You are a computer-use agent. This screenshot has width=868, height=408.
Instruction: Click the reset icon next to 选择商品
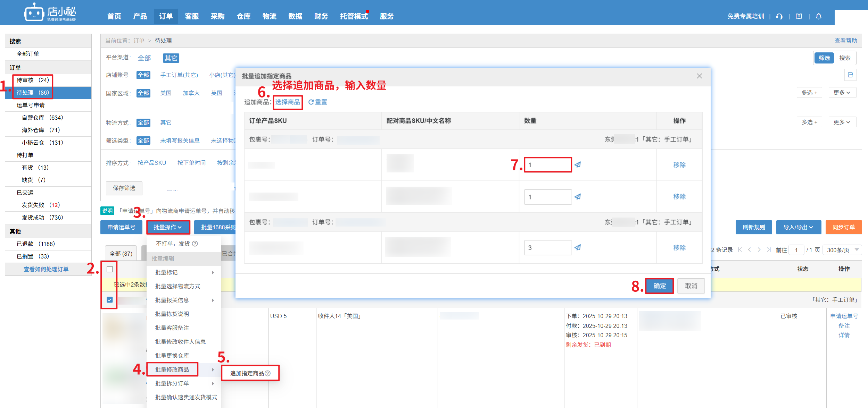pyautogui.click(x=311, y=102)
